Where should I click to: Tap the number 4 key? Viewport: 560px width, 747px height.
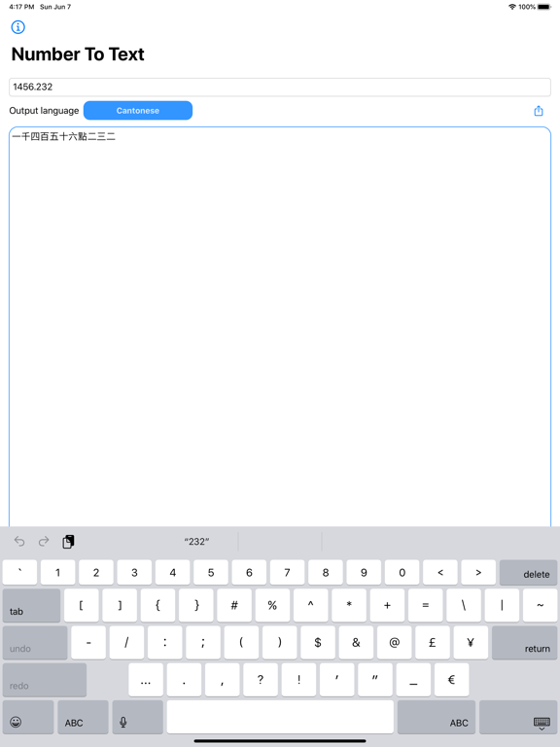click(x=173, y=573)
